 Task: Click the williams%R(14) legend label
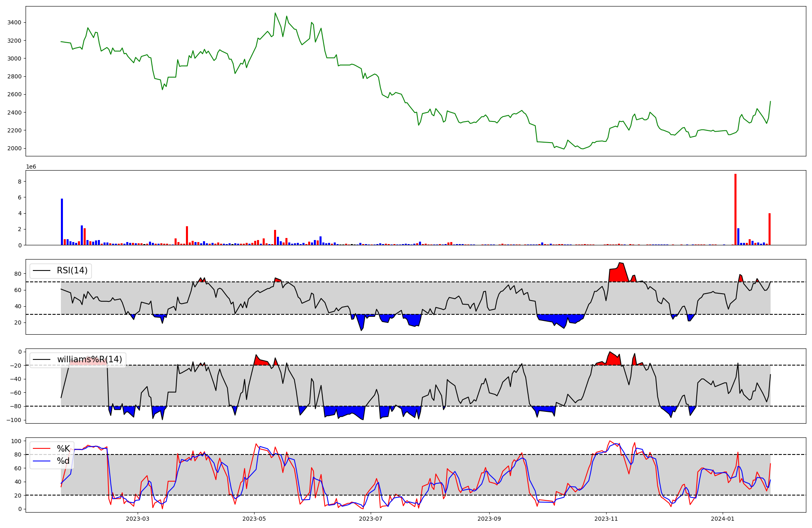(90, 359)
